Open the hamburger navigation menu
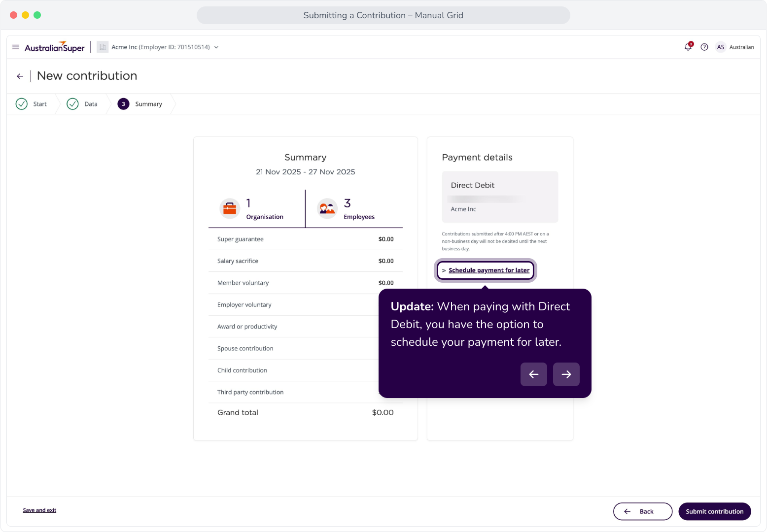Viewport: 767px width, 532px height. [x=15, y=47]
